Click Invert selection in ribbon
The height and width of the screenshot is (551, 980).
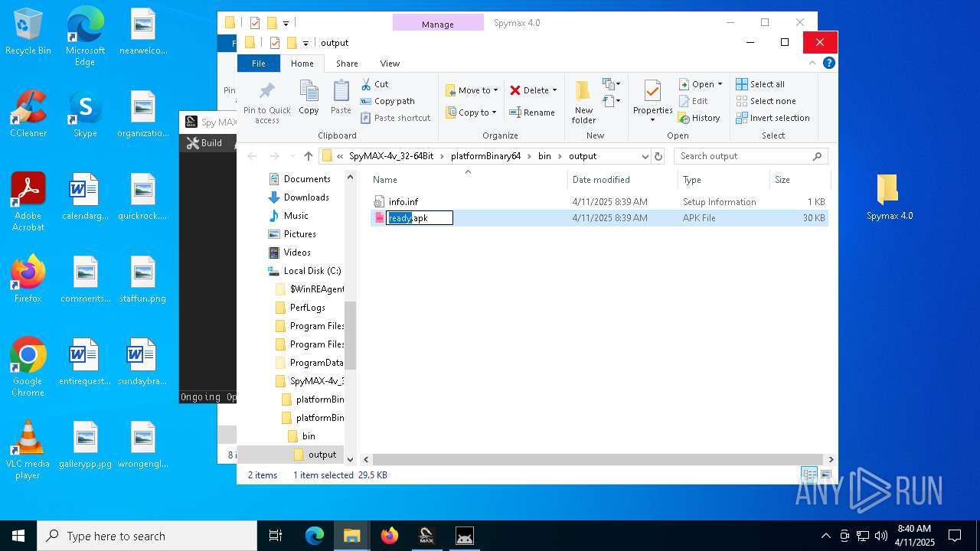[x=773, y=118]
